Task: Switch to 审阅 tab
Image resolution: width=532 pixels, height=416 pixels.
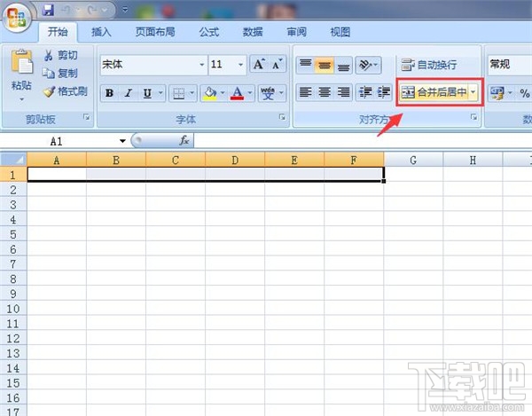Action: tap(296, 32)
